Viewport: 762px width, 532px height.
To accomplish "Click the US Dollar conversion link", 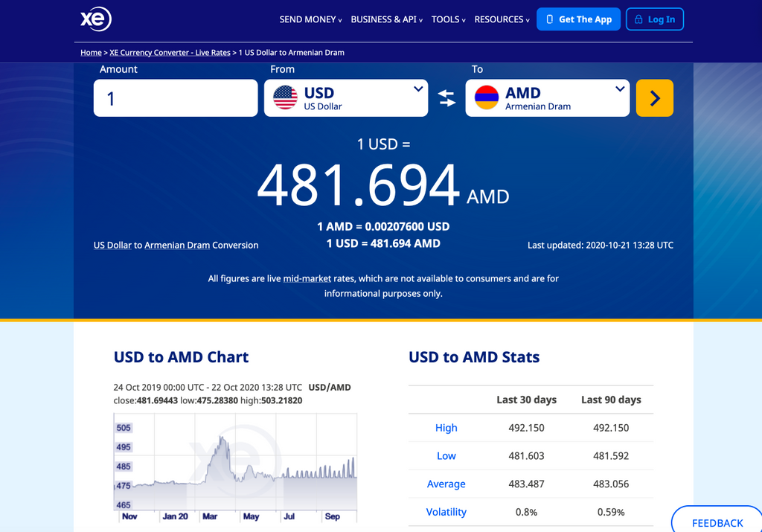I will pyautogui.click(x=112, y=245).
